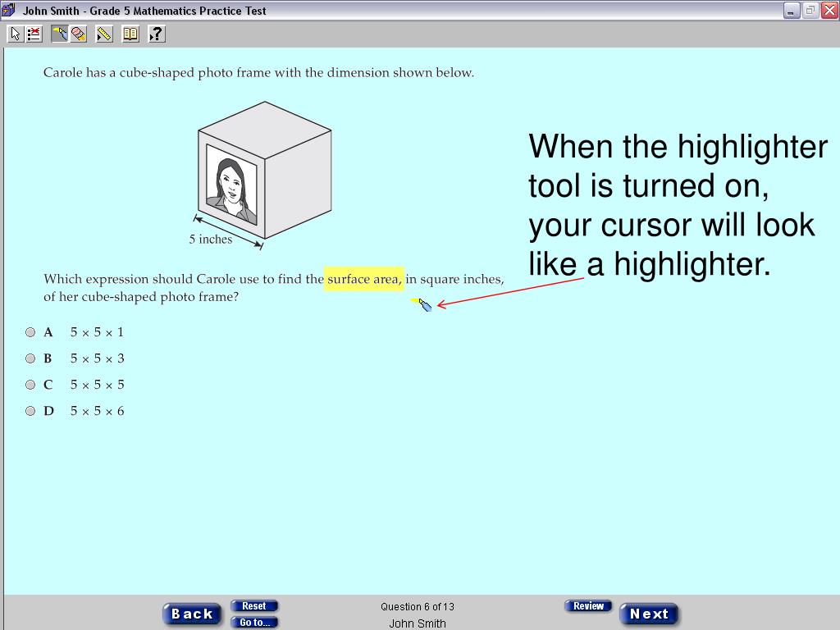The image size is (840, 630).
Task: Click the highlighted words "surface area,"
Action: pyautogui.click(x=364, y=279)
